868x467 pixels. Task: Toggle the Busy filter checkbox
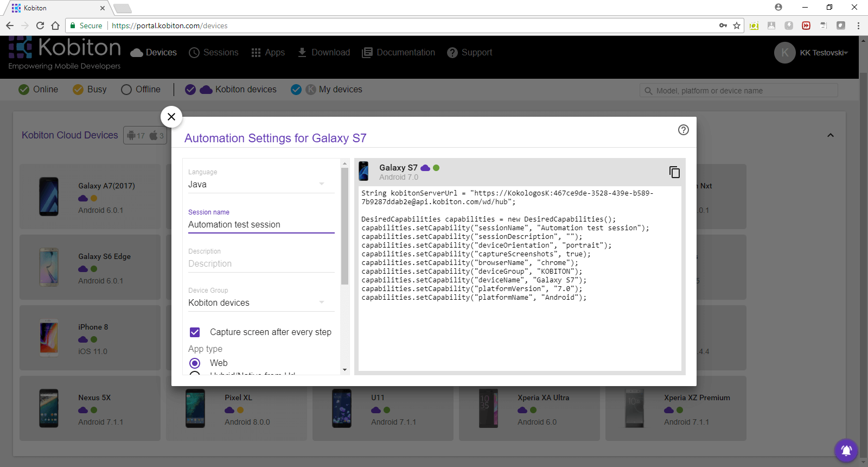[x=78, y=90]
